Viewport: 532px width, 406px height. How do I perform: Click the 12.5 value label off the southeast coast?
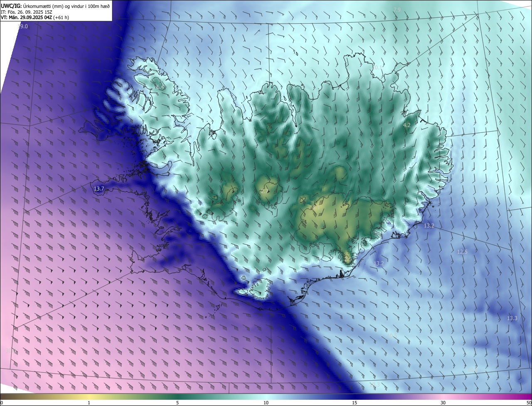point(462,252)
